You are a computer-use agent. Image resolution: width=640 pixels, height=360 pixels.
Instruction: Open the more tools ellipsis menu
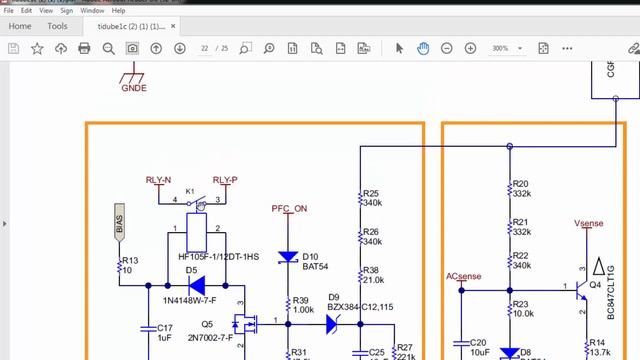click(x=567, y=49)
